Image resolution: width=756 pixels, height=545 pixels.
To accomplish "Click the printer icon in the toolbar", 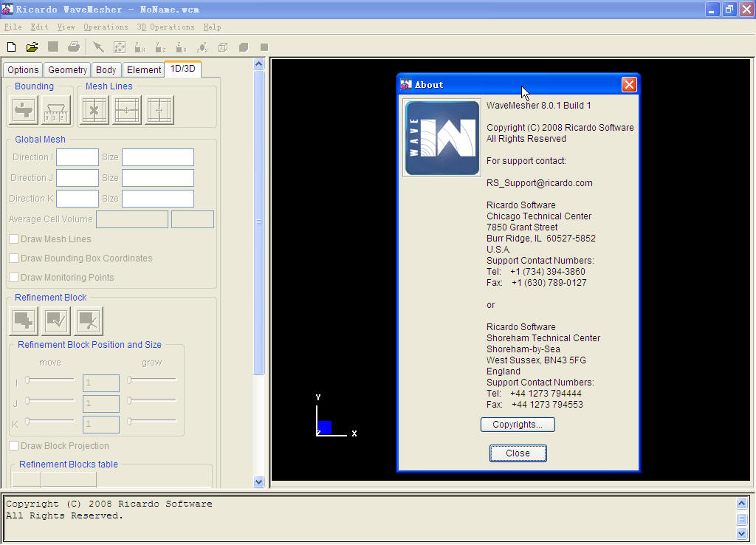I will coord(74,47).
